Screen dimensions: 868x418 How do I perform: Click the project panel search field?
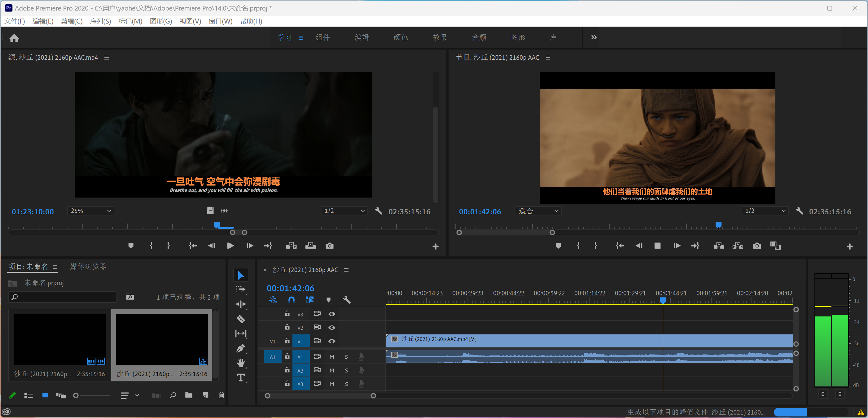coord(62,297)
